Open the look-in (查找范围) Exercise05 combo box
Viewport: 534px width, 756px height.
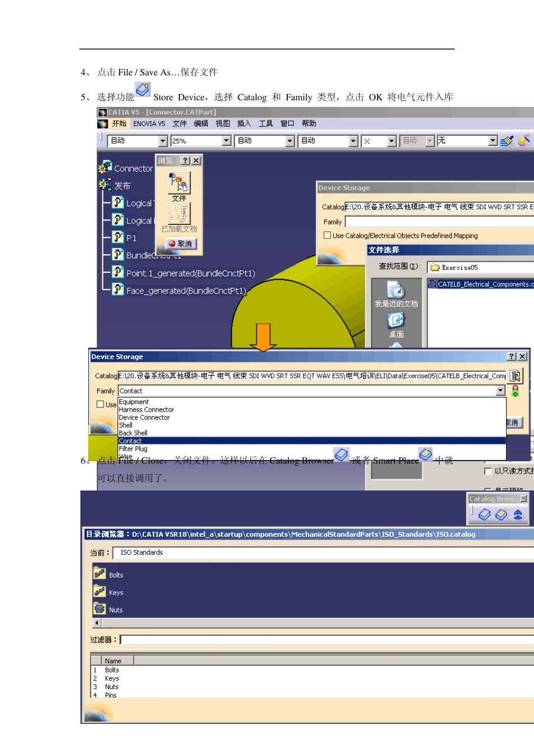pos(481,268)
